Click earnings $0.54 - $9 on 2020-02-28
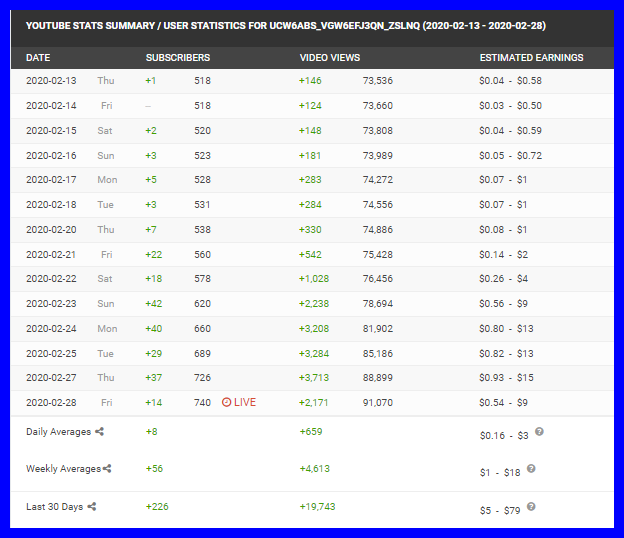The height and width of the screenshot is (538, 624). pyautogui.click(x=503, y=403)
